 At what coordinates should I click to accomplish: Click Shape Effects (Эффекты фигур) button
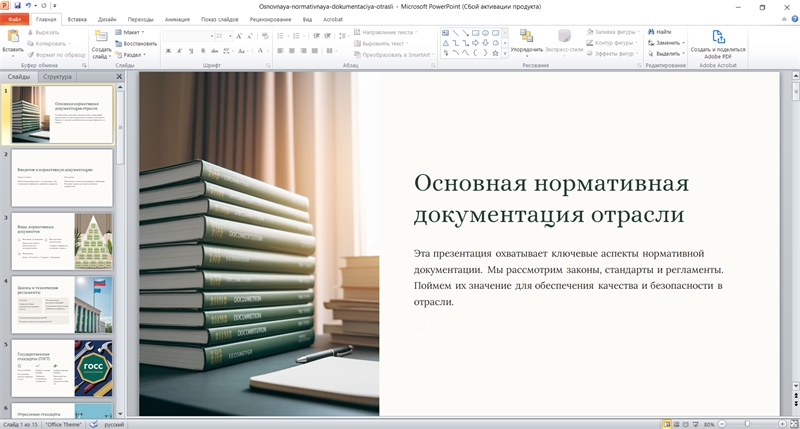tap(611, 53)
